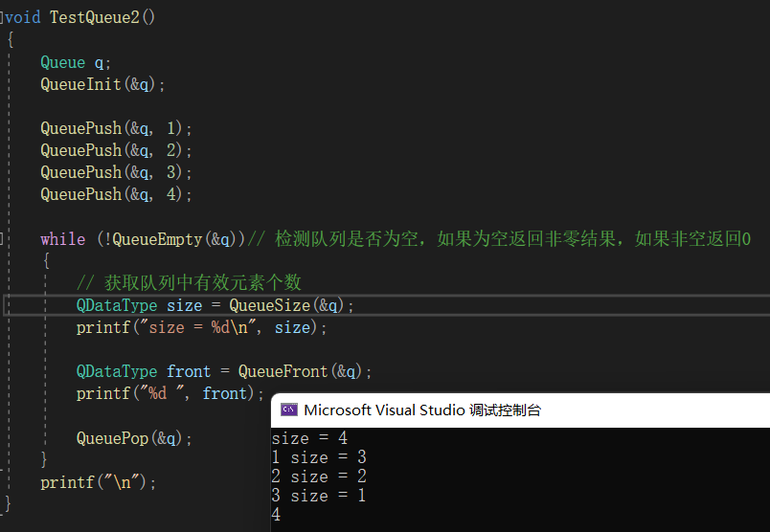Image resolution: width=770 pixels, height=532 pixels.
Task: Click 'printf("%d ", front);' line
Action: [x=170, y=393]
